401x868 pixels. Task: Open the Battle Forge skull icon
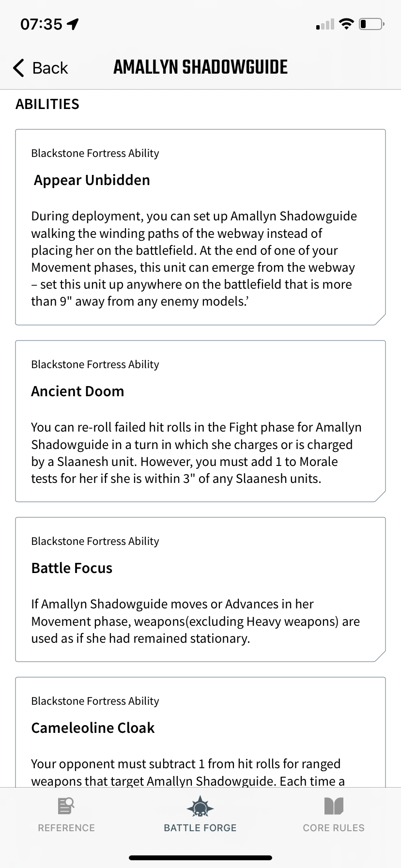(x=200, y=806)
